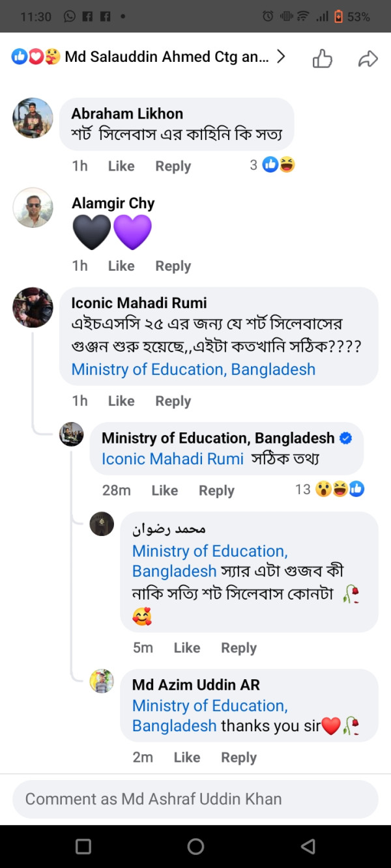Like Ministry of Education's reply
Viewport: 391px width, 868px height.
coord(164,490)
